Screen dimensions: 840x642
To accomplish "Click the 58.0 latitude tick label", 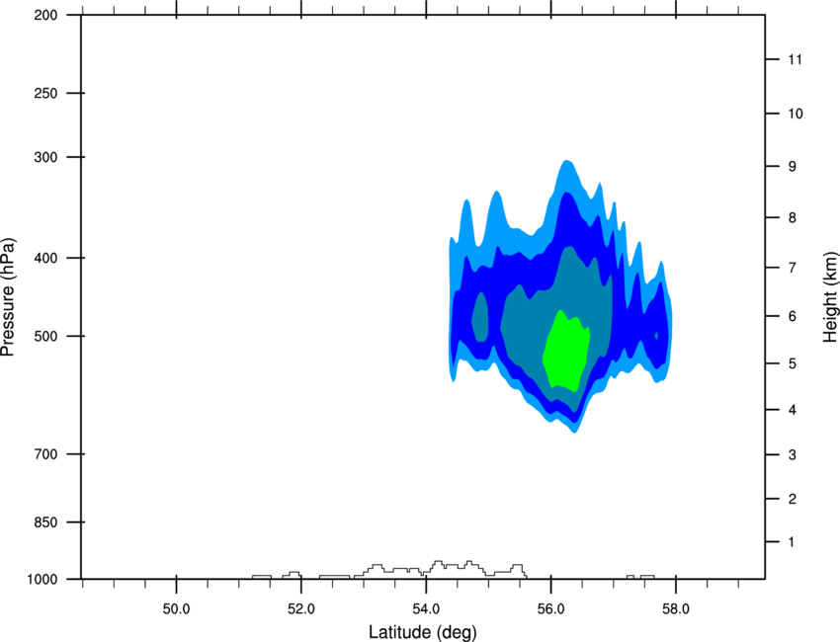I will pyautogui.click(x=676, y=609).
